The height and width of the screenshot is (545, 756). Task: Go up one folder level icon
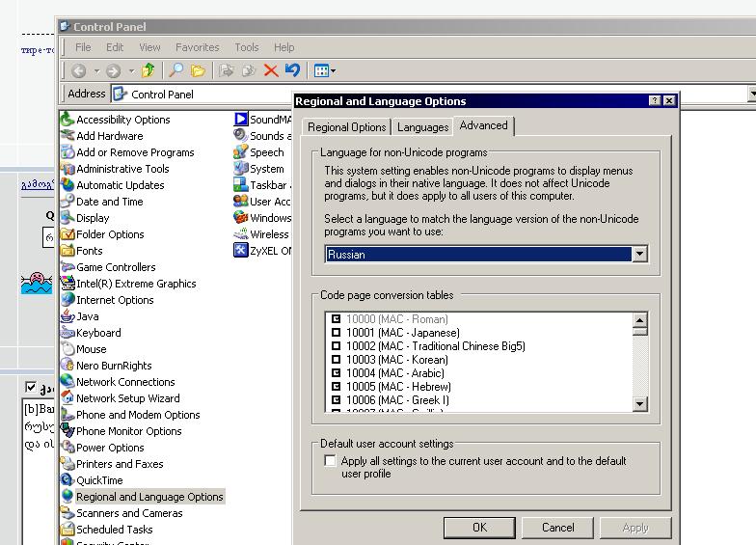point(148,70)
